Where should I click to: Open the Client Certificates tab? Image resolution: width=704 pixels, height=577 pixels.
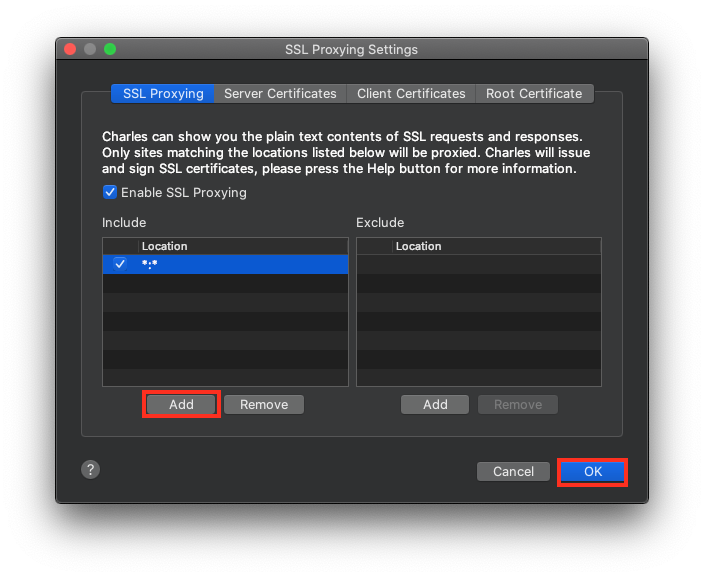point(411,93)
